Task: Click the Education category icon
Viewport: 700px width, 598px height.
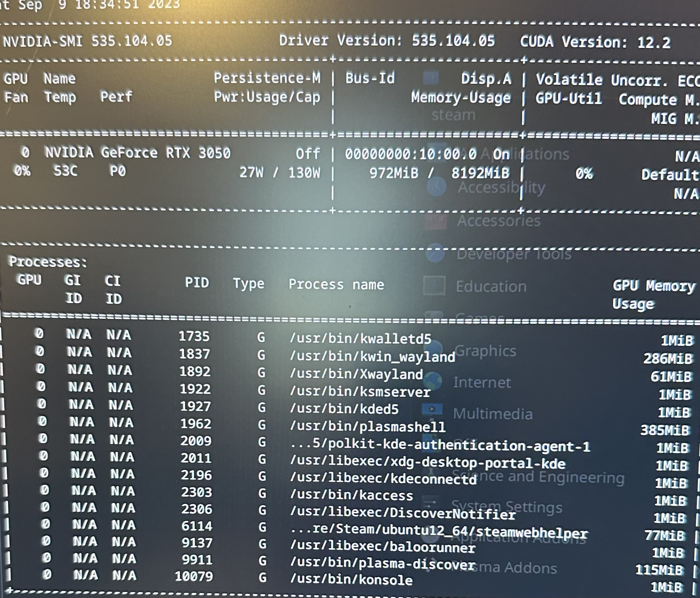Action: coord(434,286)
